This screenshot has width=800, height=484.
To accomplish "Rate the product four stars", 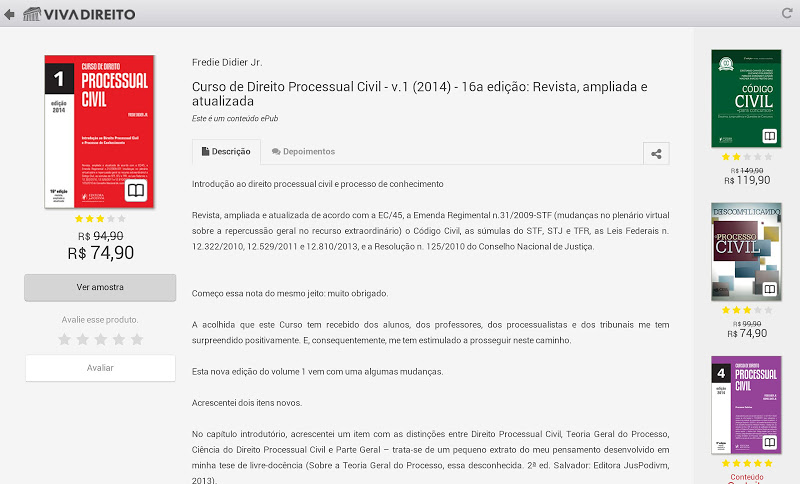I will click(119, 339).
